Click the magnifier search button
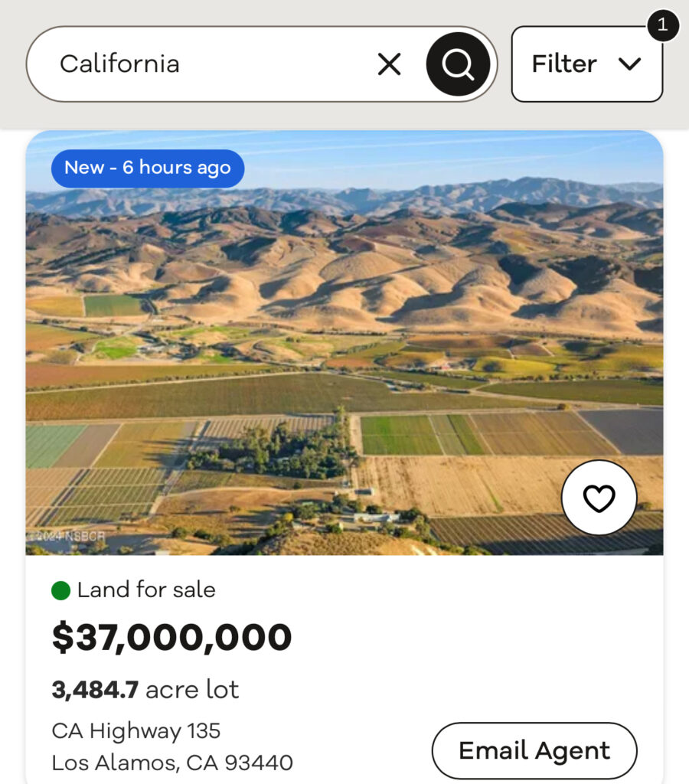This screenshot has height=784, width=689. pos(458,64)
